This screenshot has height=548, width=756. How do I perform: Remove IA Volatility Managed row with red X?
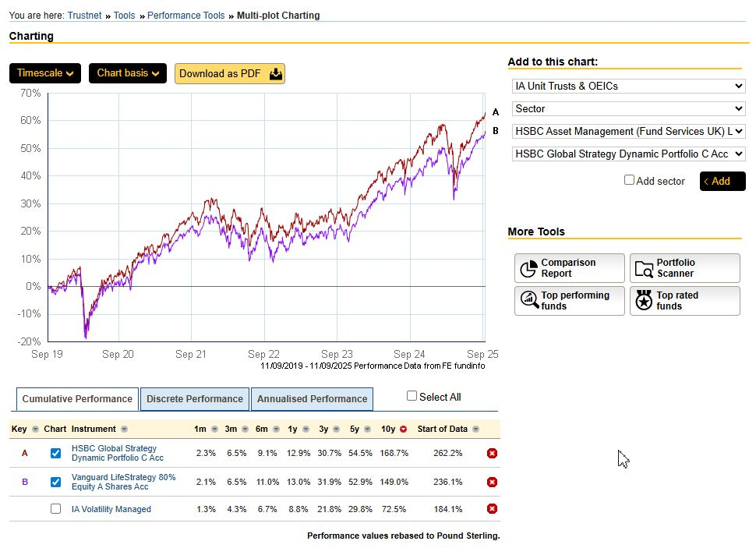[492, 509]
